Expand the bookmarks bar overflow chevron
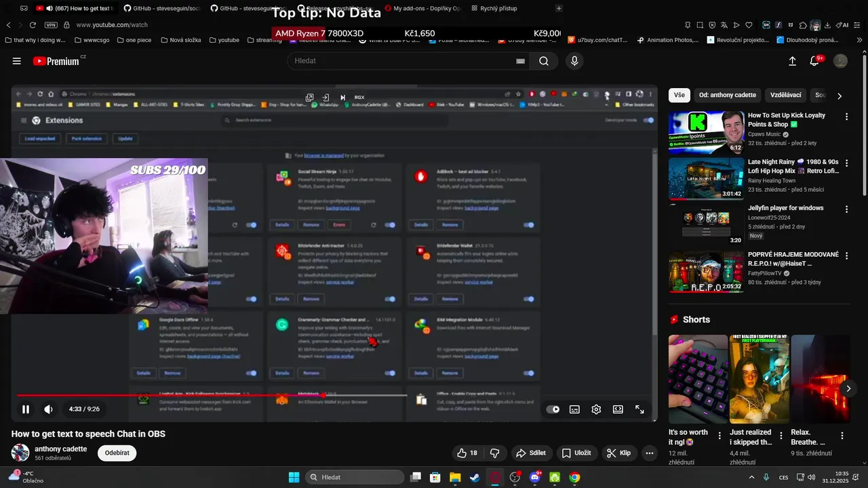This screenshot has width=868, height=488. click(860, 40)
